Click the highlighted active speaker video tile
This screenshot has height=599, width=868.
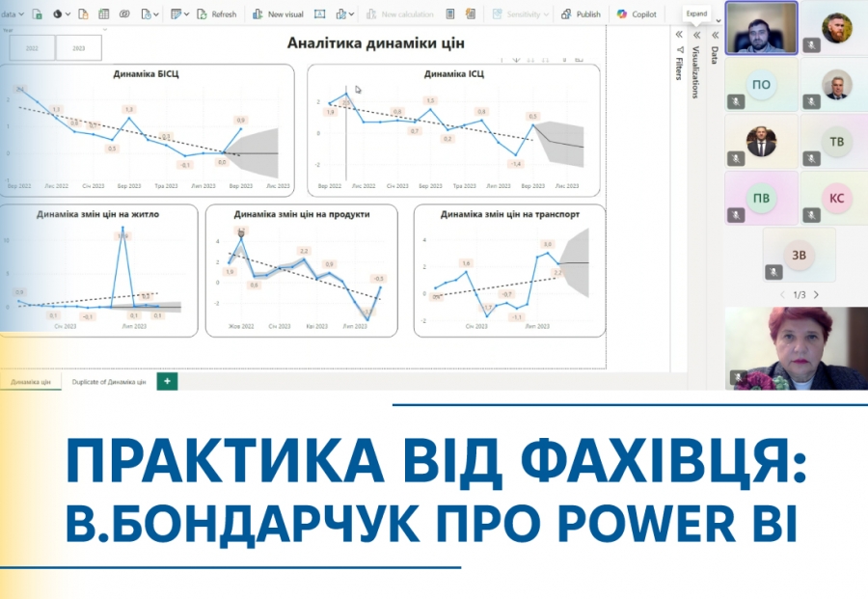pos(761,28)
